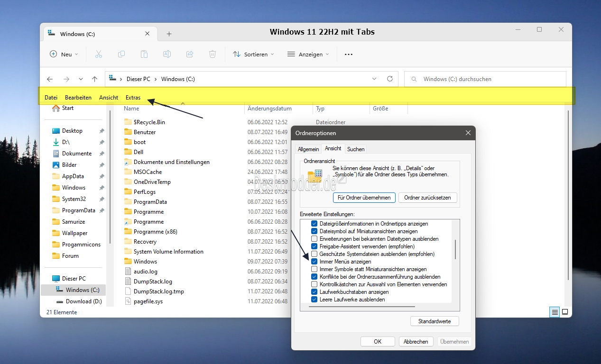Open the three-dot more options menu
Screen dimensions: 601x364
tap(349, 55)
